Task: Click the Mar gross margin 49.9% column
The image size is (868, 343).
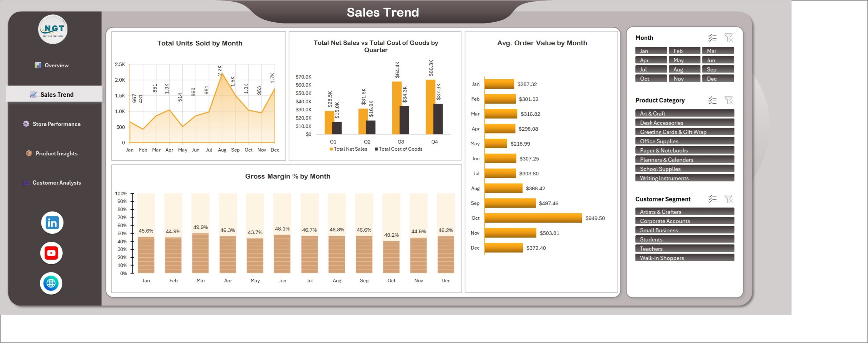Action: coord(200,253)
